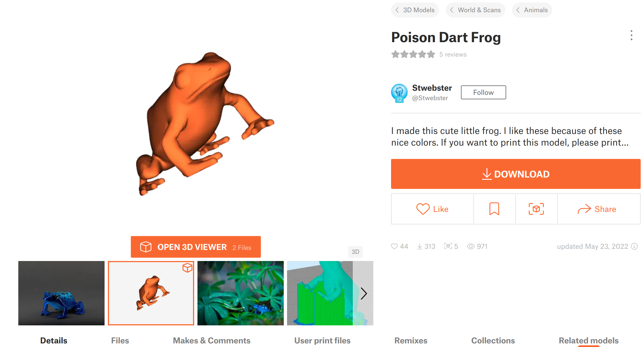Screen dimensions: 644x347
Task: Save model to a collection with bookmark icon
Action: coord(495,209)
